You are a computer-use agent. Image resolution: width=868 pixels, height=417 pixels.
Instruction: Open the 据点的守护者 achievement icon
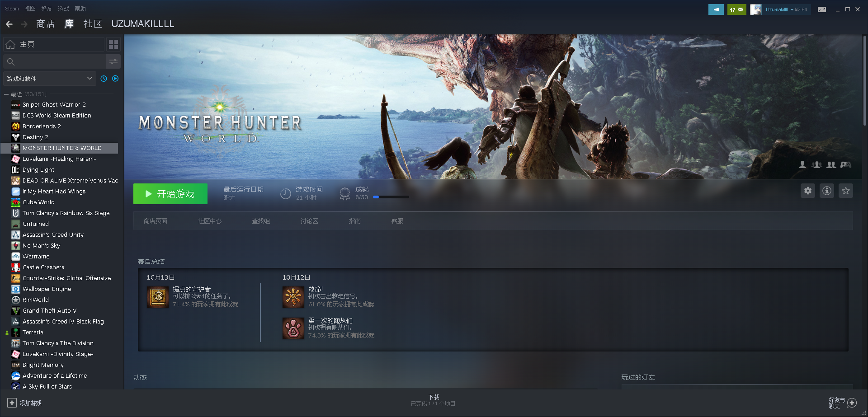point(158,297)
